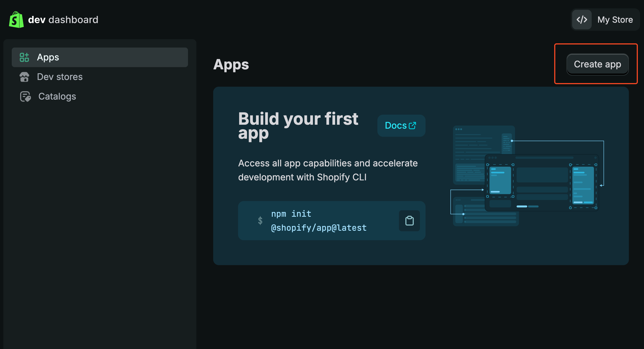Open the Dev stores label in sidebar
The image size is (644, 349).
(60, 77)
